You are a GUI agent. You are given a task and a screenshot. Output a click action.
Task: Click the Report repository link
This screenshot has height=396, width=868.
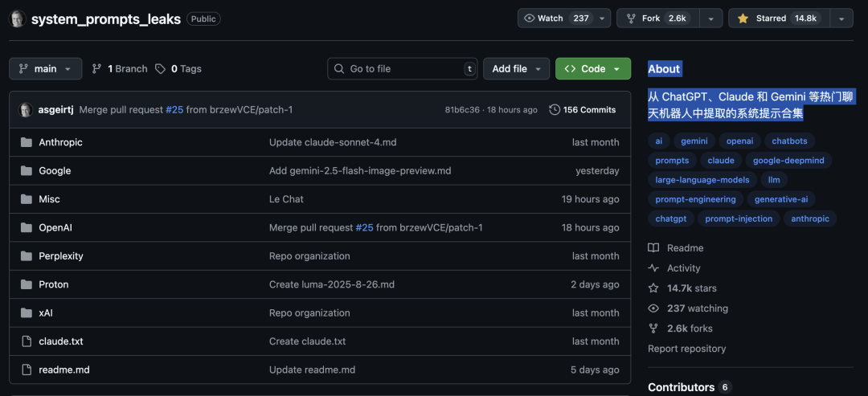point(686,349)
